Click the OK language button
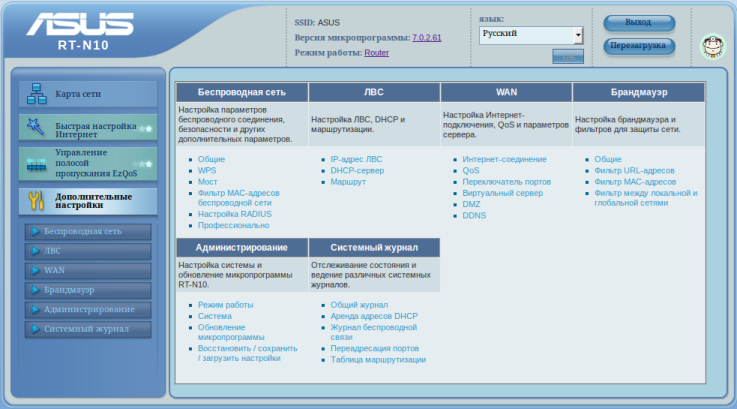Image resolution: width=737 pixels, height=409 pixels. click(568, 56)
